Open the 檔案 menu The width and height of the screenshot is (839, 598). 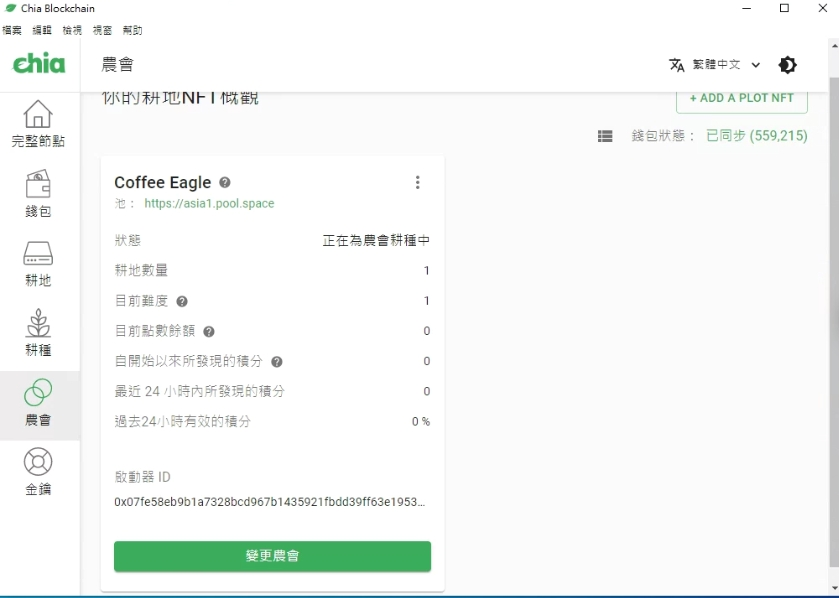[x=12, y=30]
